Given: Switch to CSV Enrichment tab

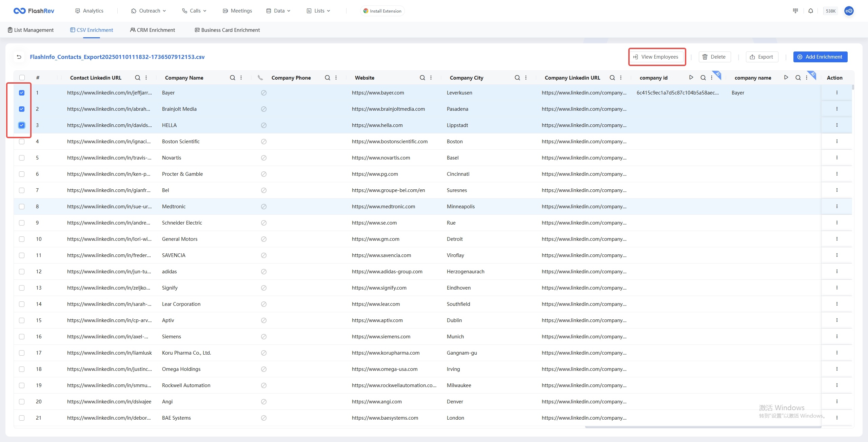Looking at the screenshot, I should 92,30.
